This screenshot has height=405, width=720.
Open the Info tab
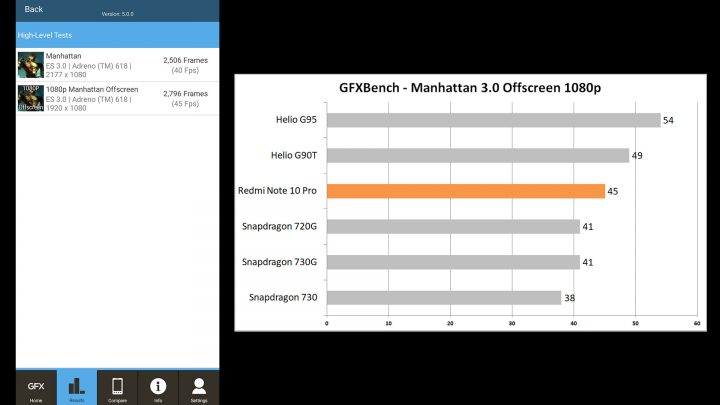pyautogui.click(x=158, y=388)
